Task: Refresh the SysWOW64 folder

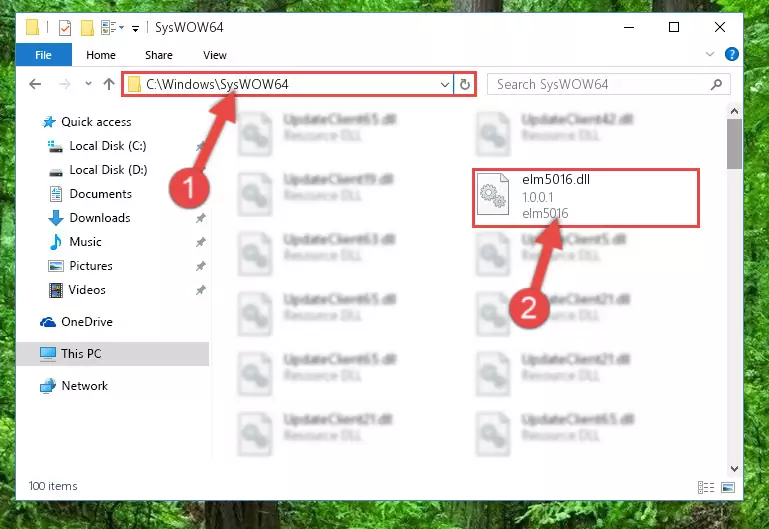Action: click(464, 85)
